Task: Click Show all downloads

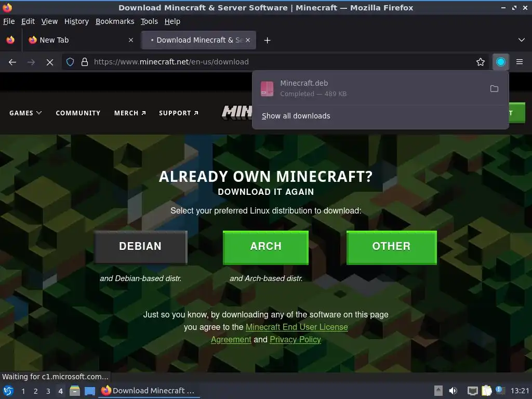Action: click(x=296, y=116)
